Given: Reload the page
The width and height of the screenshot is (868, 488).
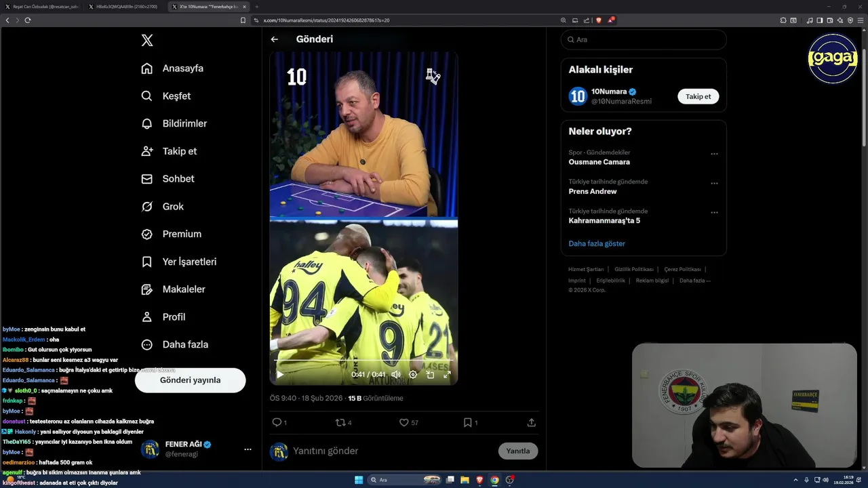Looking at the screenshot, I should (x=28, y=20).
